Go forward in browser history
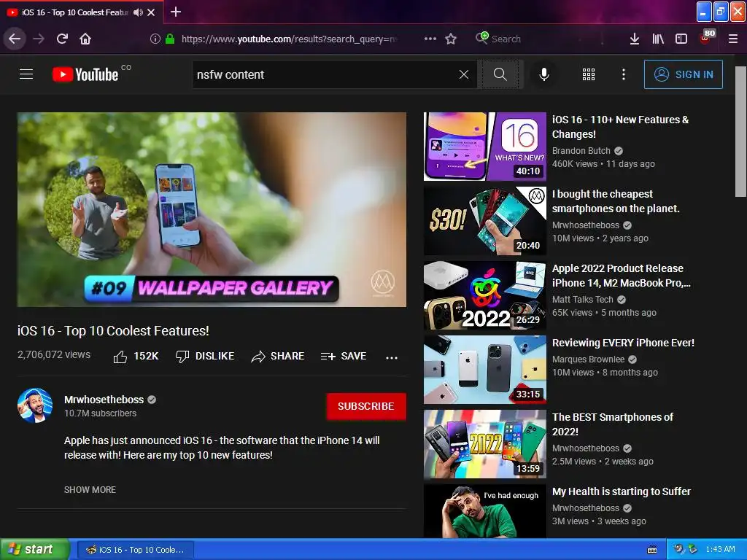Screen dimensions: 747x560 [39, 39]
